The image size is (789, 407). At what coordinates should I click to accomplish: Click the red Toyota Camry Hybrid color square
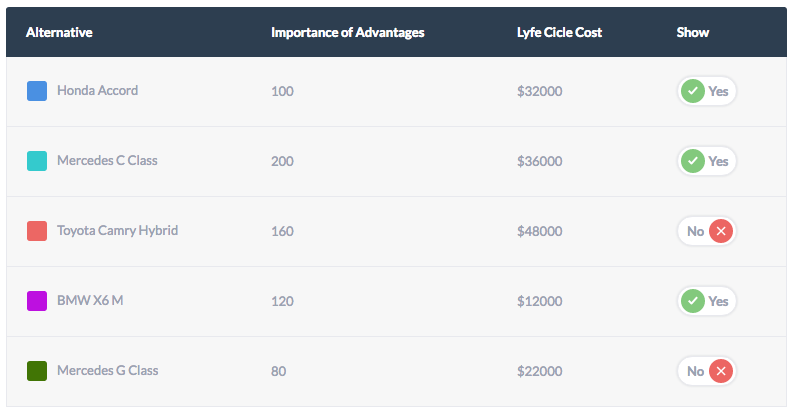[37, 231]
